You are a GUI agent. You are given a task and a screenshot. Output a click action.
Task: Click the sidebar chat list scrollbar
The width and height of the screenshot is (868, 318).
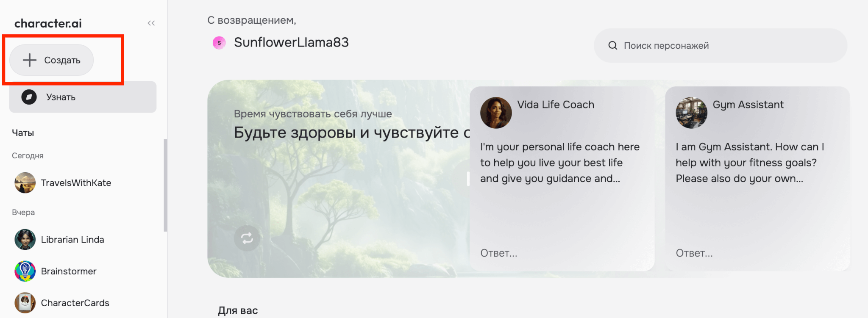click(x=165, y=185)
